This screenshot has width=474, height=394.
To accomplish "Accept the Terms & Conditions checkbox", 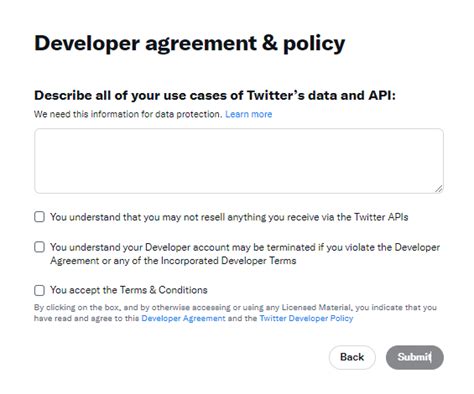I will click(x=39, y=290).
